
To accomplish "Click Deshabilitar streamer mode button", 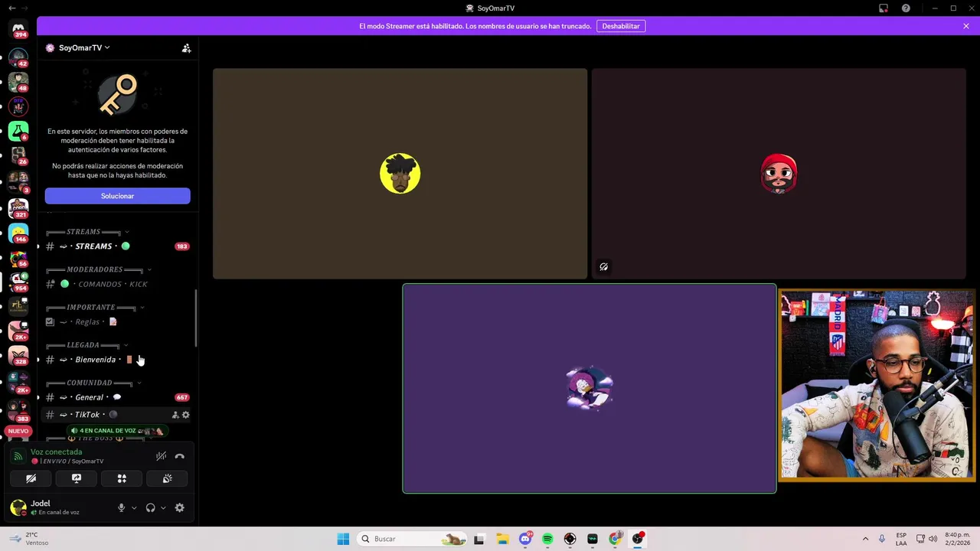I will 621,26.
